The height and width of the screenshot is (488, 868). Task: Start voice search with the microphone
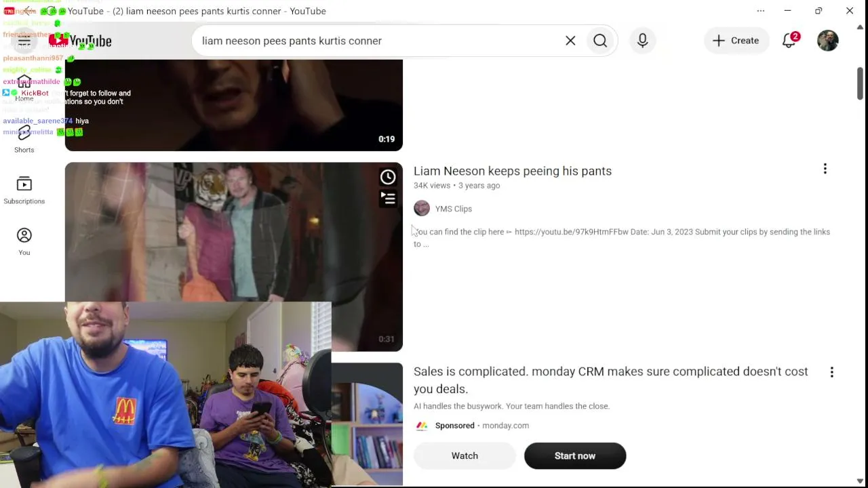point(642,41)
